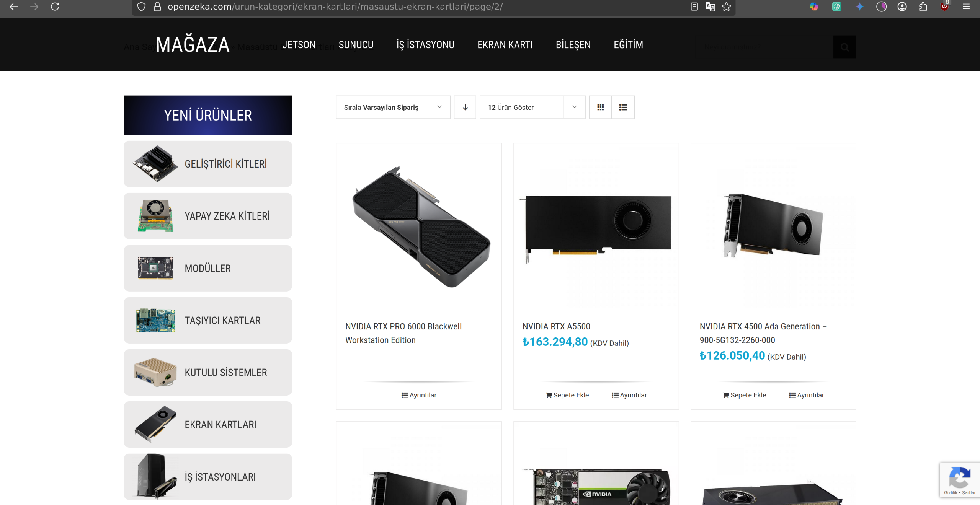Open the SUNUCU menu

pyautogui.click(x=356, y=45)
